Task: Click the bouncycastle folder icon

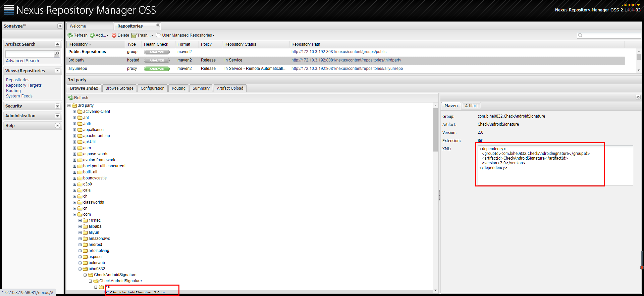Action: 80,178
